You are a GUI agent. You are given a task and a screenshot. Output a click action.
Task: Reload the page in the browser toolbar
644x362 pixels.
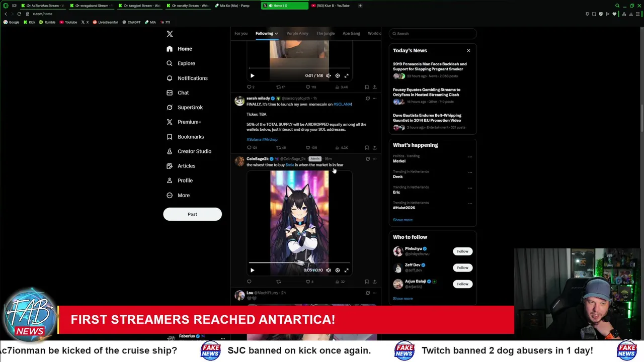coord(19,14)
